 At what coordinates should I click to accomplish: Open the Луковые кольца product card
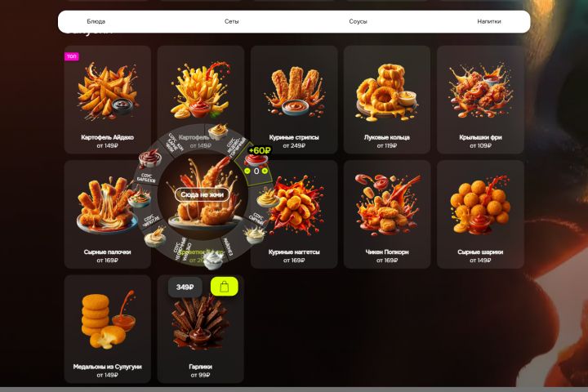coord(387,100)
